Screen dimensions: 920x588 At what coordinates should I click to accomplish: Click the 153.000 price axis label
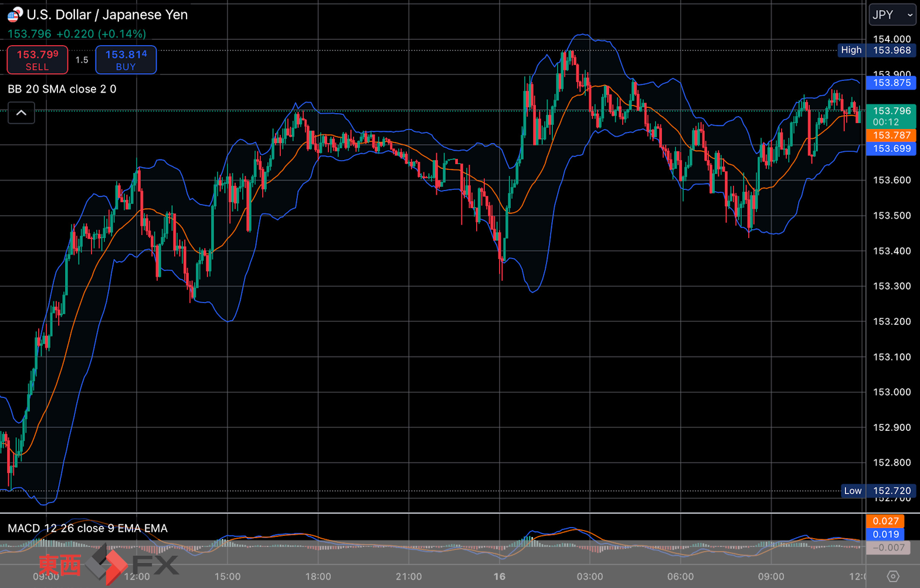click(x=892, y=392)
